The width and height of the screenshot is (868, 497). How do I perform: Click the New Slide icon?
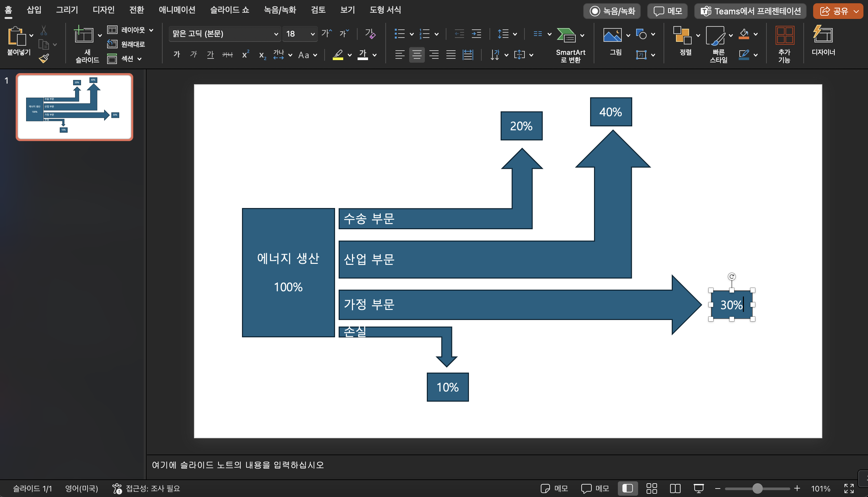pyautogui.click(x=83, y=35)
